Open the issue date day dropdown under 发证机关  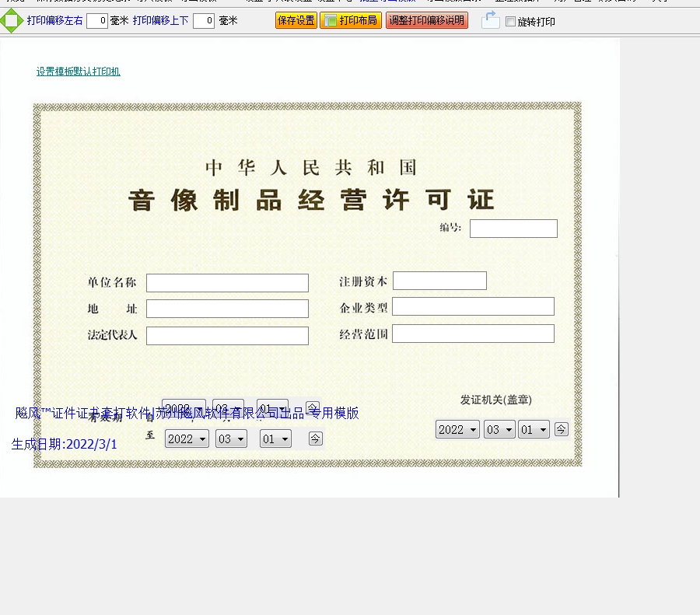pos(534,429)
